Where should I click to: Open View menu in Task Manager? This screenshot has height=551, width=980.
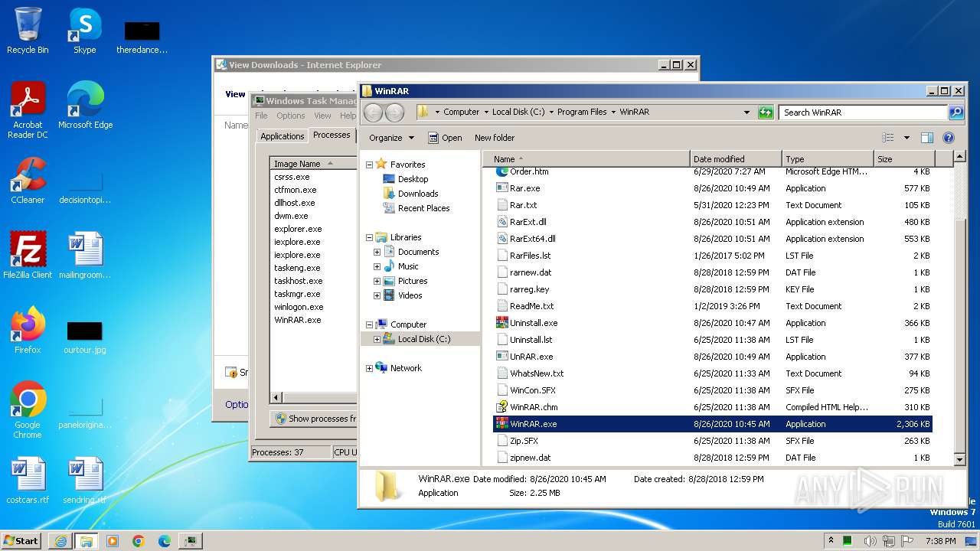click(x=322, y=116)
